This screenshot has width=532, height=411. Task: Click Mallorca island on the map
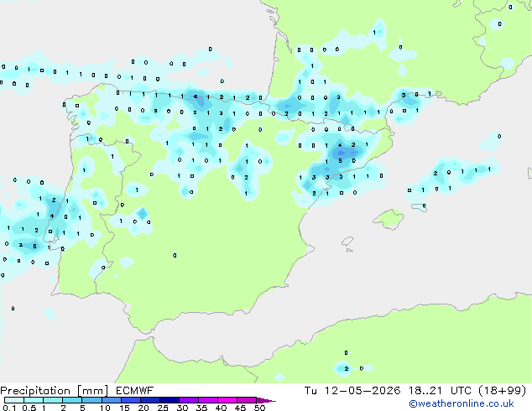pyautogui.click(x=389, y=219)
